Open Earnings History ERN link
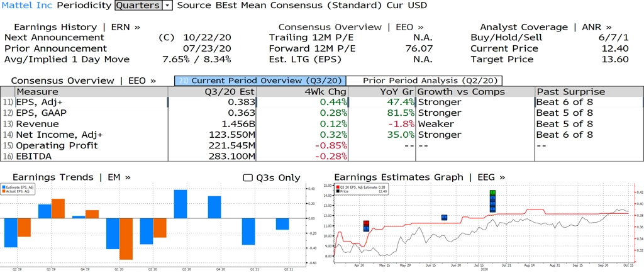This screenshot has height=273, width=644. pyautogui.click(x=77, y=27)
